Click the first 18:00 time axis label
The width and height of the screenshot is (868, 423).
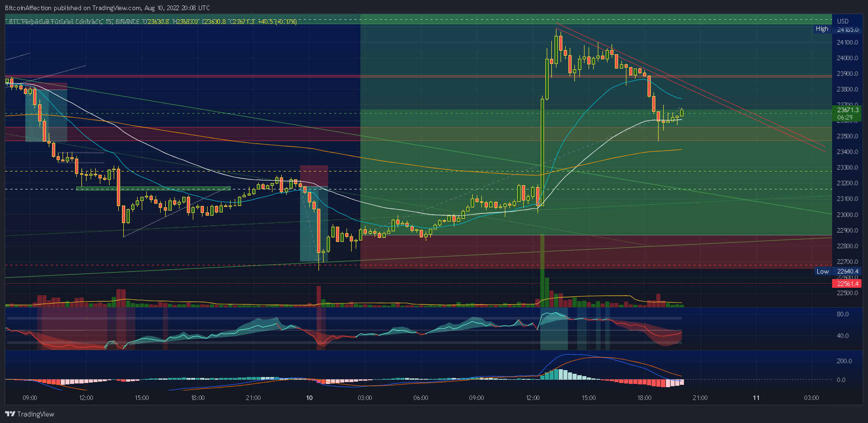click(198, 398)
